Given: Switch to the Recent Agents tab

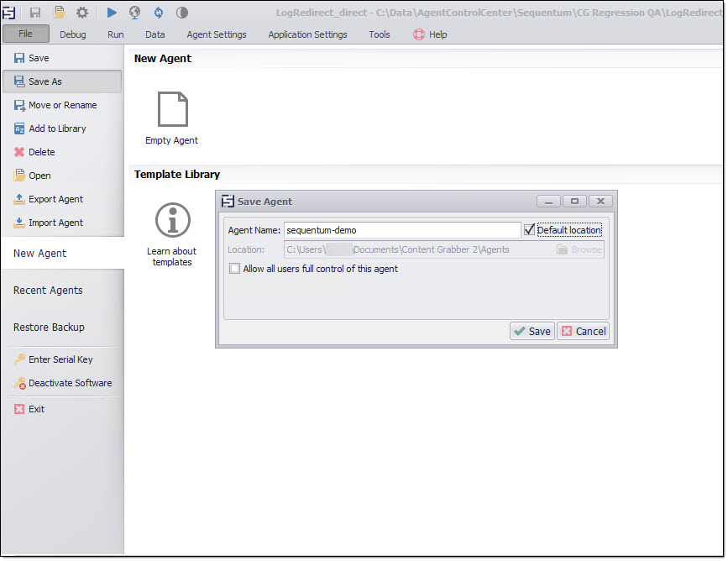Looking at the screenshot, I should tap(48, 291).
